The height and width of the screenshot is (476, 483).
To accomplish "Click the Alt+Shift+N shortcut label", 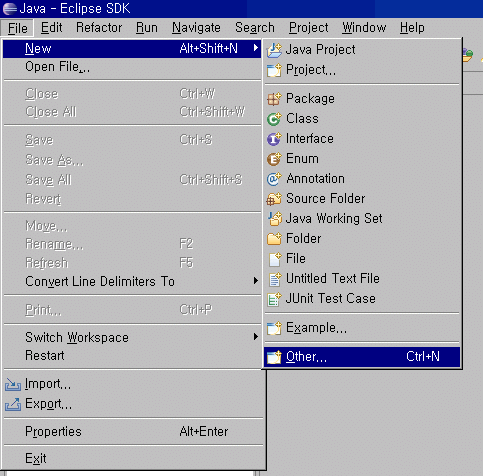I will tap(209, 49).
